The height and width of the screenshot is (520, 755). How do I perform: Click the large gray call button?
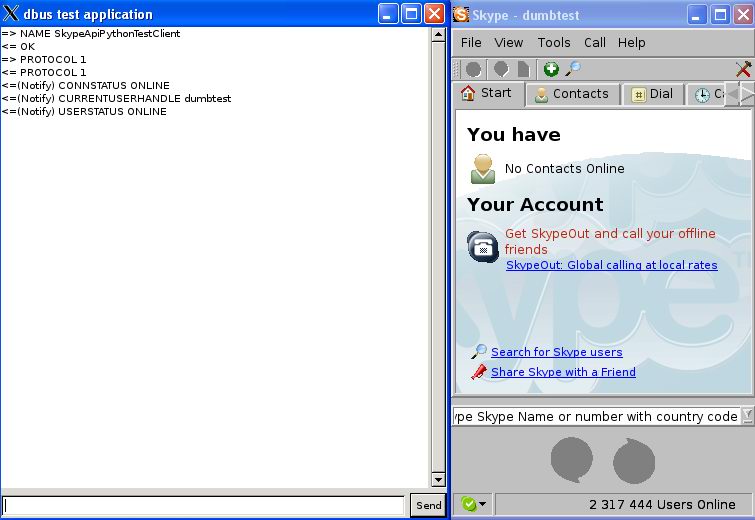(x=572, y=460)
